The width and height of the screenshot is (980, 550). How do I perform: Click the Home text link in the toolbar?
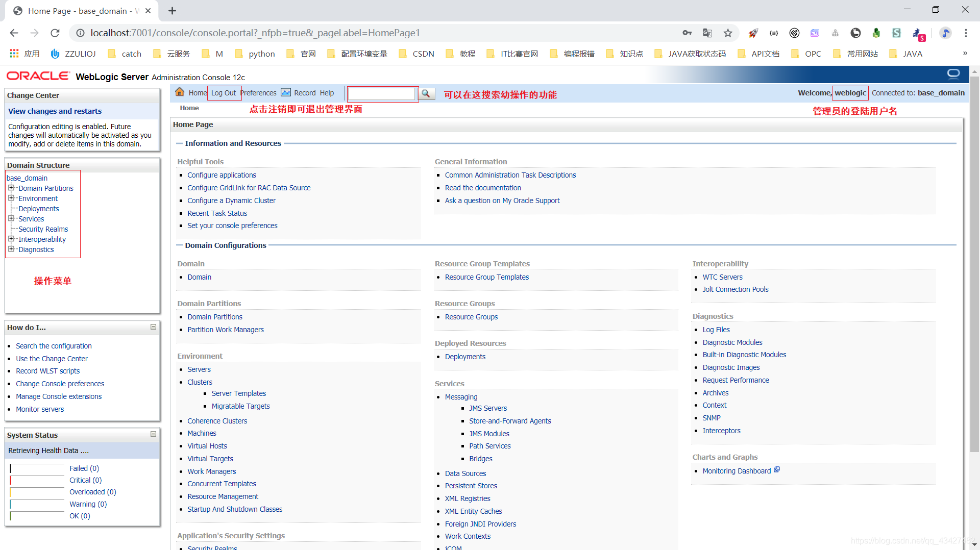tap(198, 93)
